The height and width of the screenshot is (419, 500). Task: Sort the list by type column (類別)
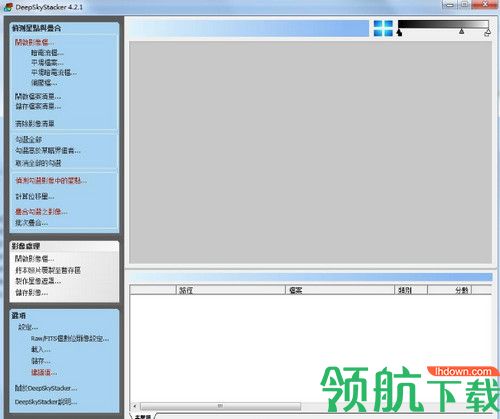(x=411, y=290)
